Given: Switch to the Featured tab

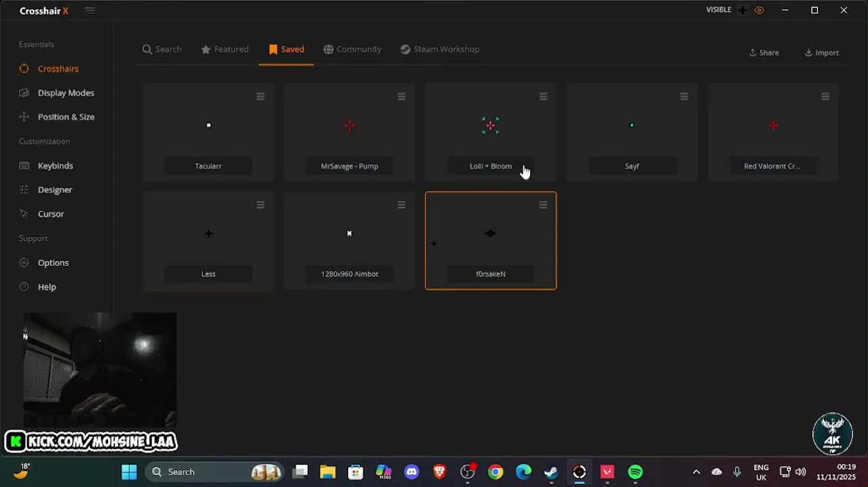Looking at the screenshot, I should pyautogui.click(x=224, y=49).
